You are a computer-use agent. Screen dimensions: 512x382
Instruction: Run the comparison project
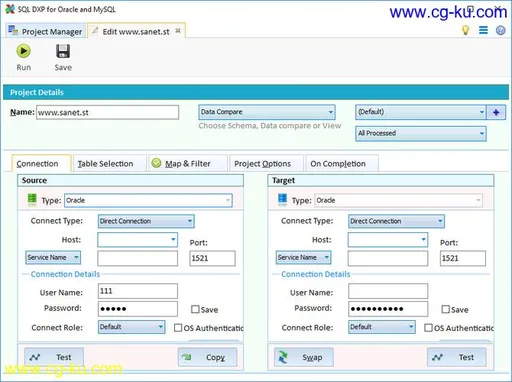tap(23, 57)
